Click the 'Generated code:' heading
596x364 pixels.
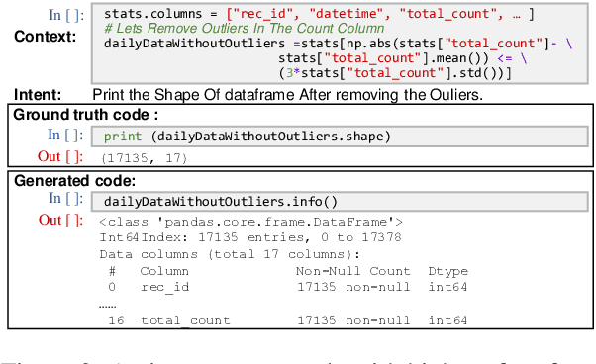pos(75,181)
